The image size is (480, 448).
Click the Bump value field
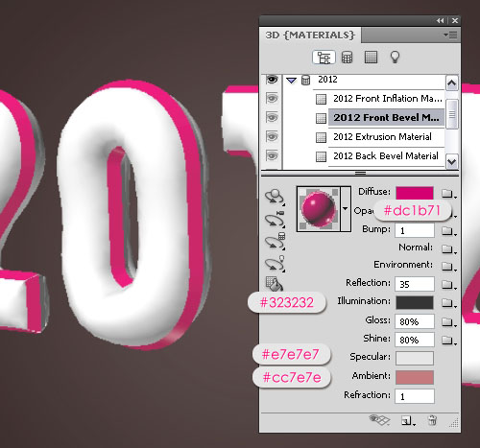tap(415, 230)
